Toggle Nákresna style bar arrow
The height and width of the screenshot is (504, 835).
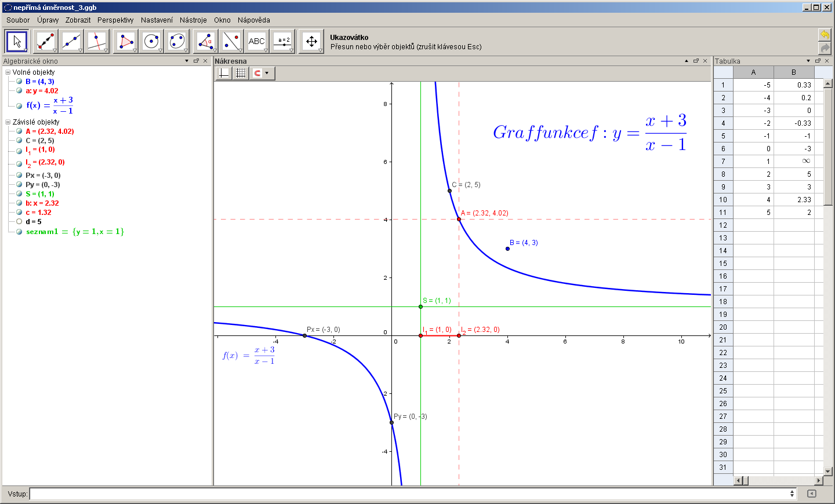coord(687,61)
